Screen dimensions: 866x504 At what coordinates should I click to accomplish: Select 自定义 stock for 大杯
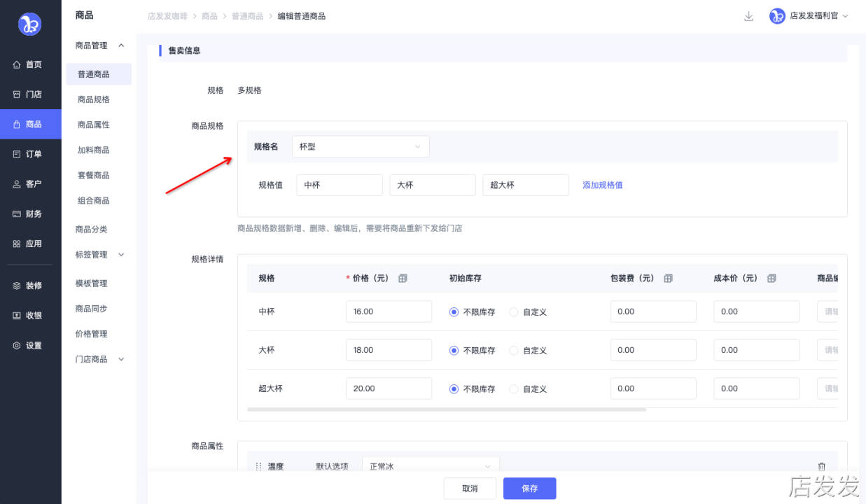click(x=514, y=351)
